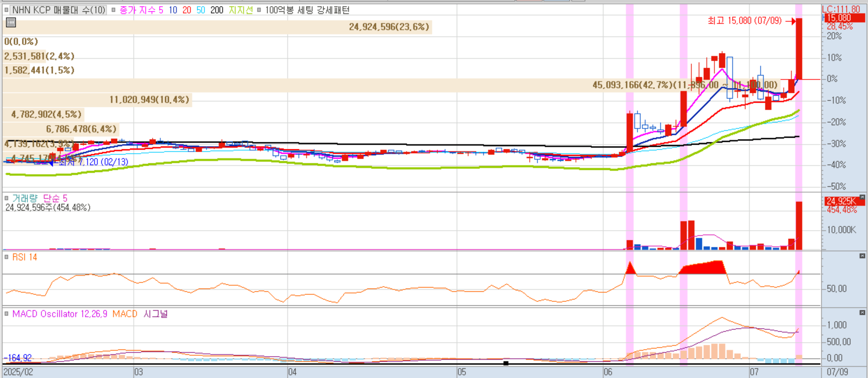Screen dimensions: 868x378
Task: Select the 100억봉 세팅 강세패턴 indicator label
Action: [307, 10]
